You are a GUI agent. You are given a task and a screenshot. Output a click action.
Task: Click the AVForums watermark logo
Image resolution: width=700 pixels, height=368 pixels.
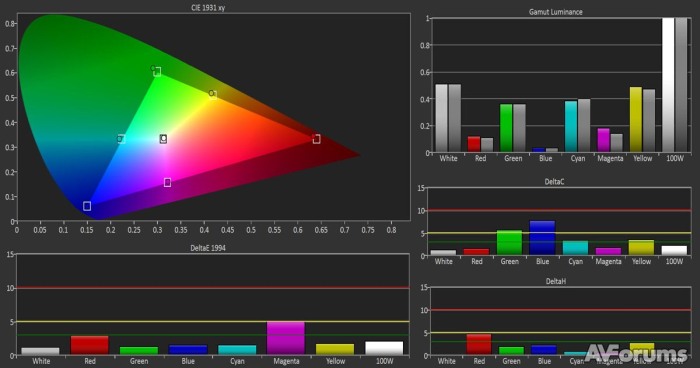(x=637, y=353)
